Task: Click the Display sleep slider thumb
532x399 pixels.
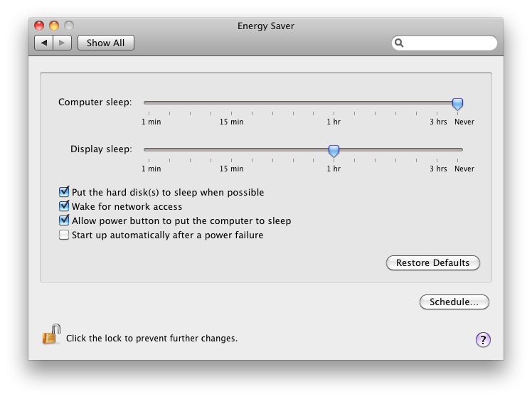Action: point(334,151)
